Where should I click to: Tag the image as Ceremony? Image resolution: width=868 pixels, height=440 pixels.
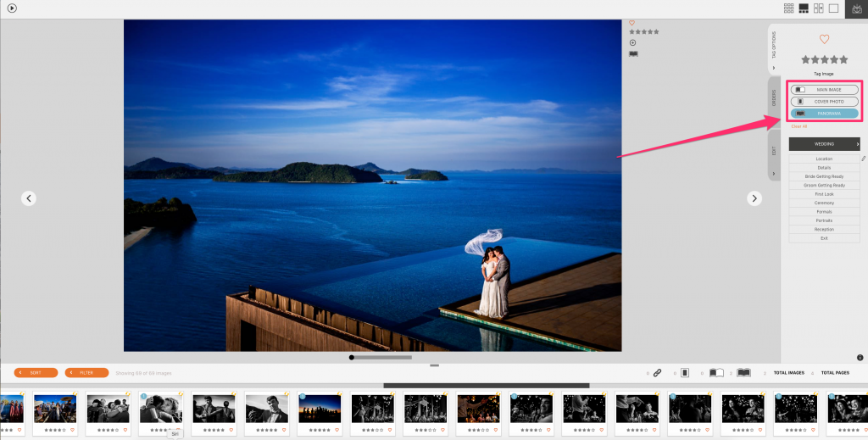[x=824, y=203]
